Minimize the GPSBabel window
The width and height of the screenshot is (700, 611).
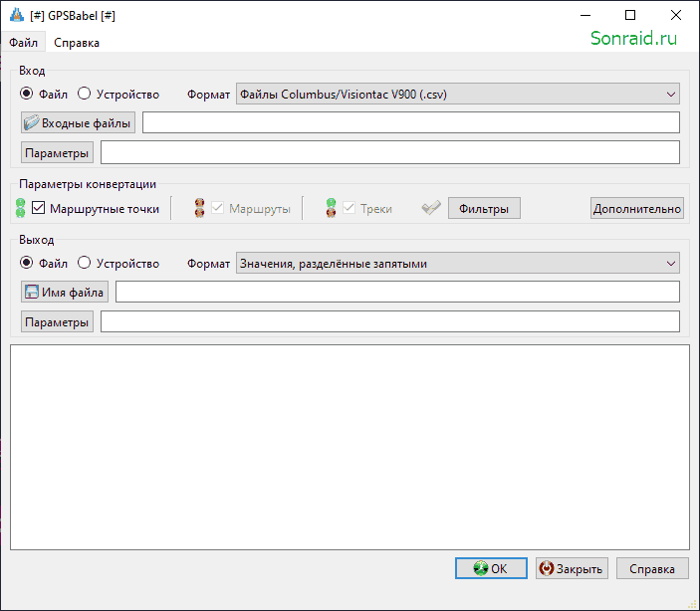click(585, 15)
